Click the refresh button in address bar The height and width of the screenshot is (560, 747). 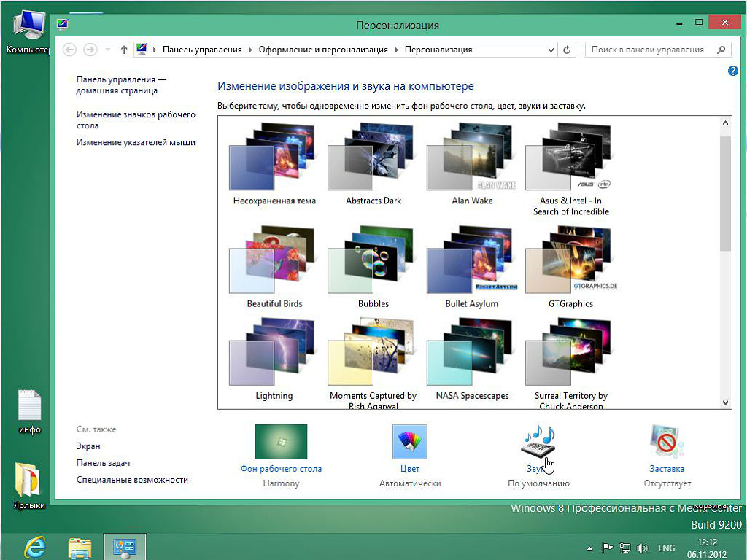(567, 50)
